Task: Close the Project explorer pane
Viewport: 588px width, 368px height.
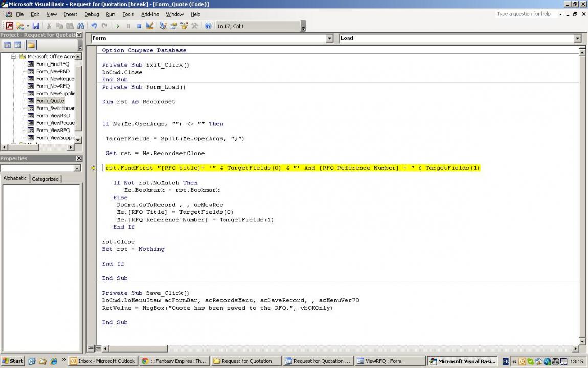Action: (79, 34)
